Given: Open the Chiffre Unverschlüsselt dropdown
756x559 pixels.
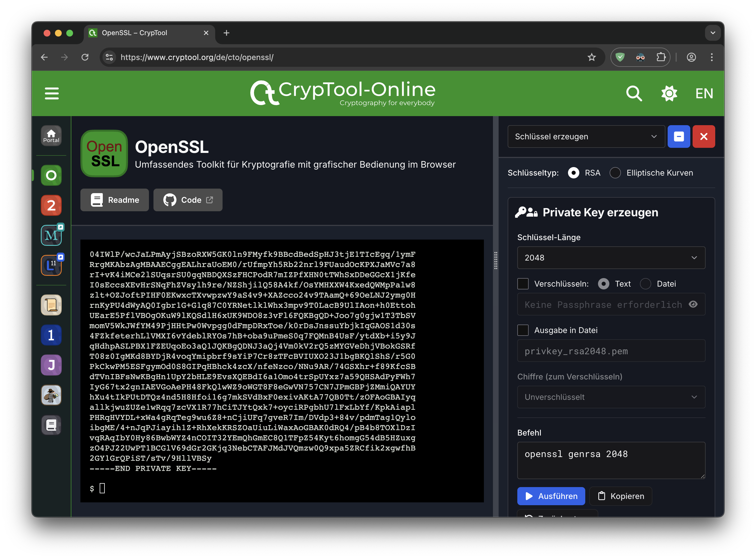Looking at the screenshot, I should pos(611,397).
